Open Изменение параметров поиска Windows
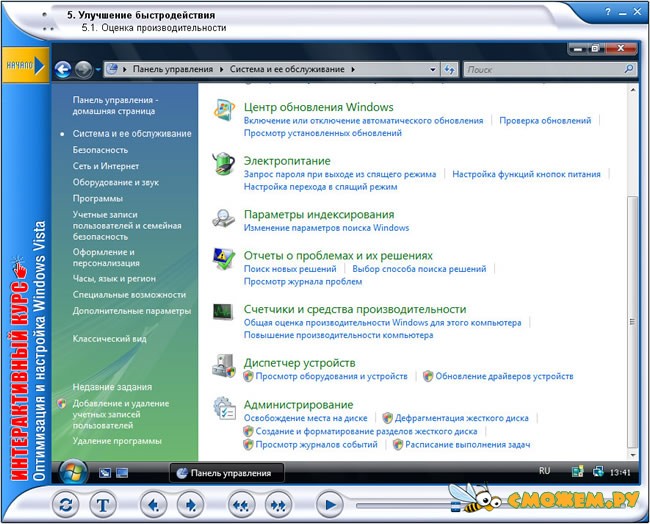 point(326,228)
